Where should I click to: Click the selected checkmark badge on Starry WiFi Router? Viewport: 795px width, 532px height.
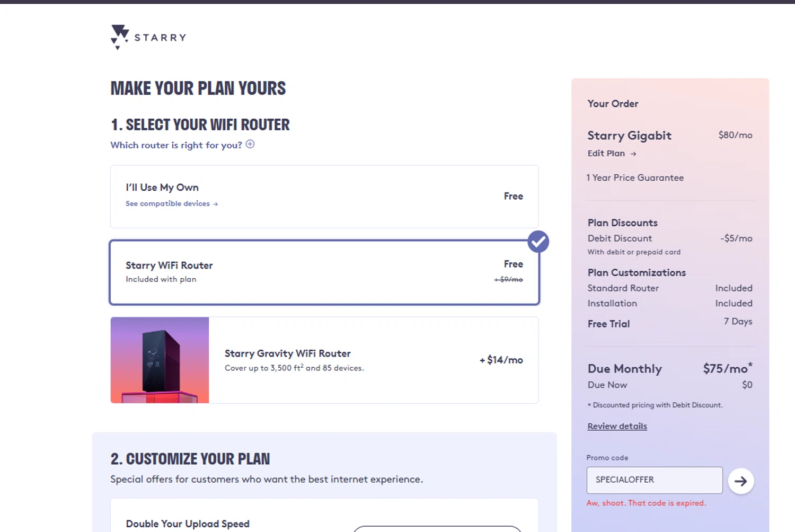click(x=538, y=242)
